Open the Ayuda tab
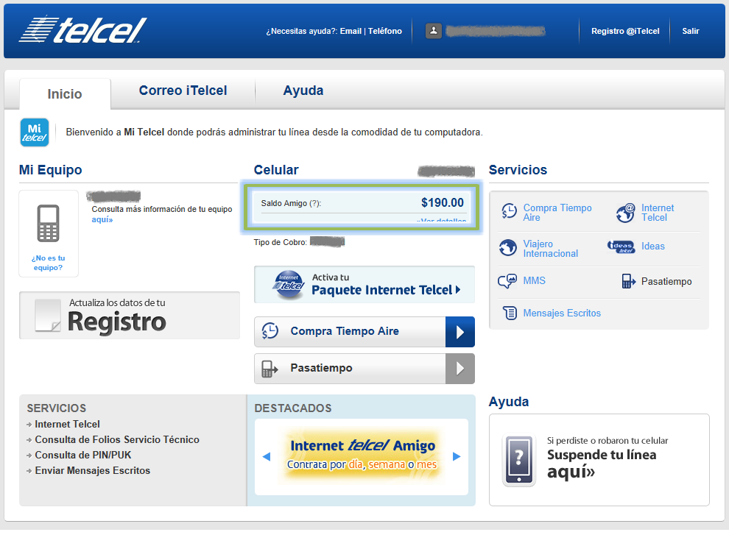Screen dimensions: 729x560 click(303, 91)
